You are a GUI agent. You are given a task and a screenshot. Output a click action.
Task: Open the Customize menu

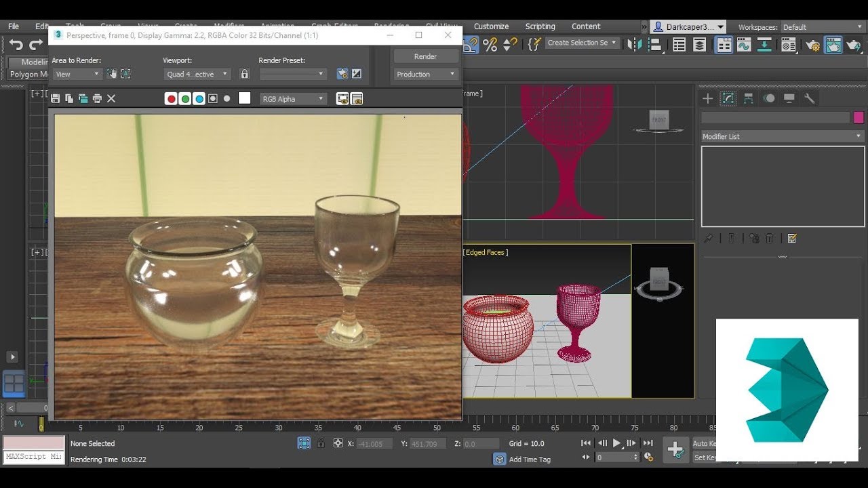tap(491, 26)
